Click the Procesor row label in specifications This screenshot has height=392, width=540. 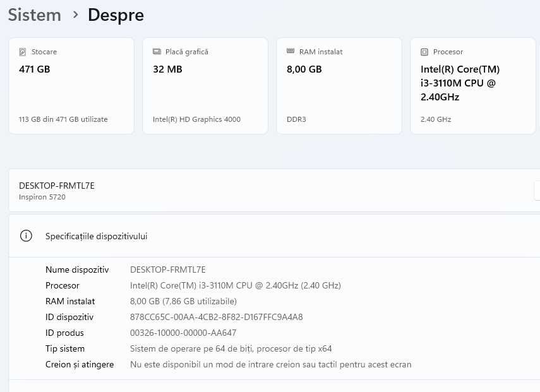click(63, 286)
